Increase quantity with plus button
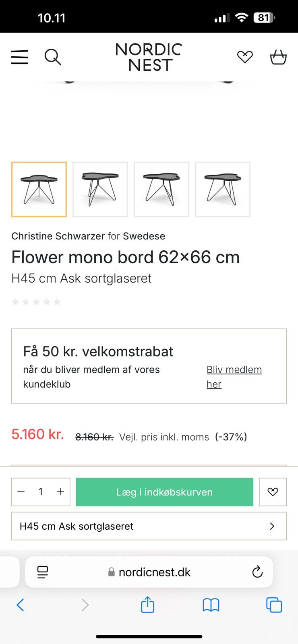 60,492
